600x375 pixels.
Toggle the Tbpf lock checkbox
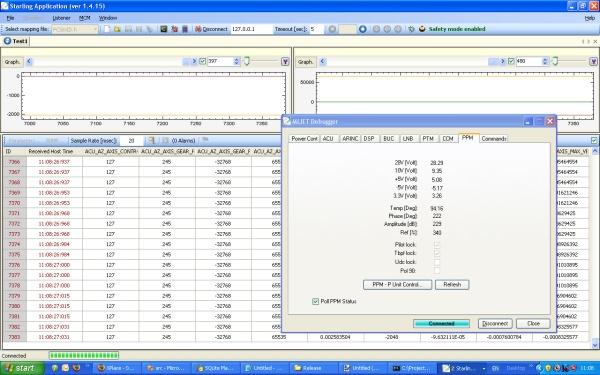pyautogui.click(x=437, y=253)
